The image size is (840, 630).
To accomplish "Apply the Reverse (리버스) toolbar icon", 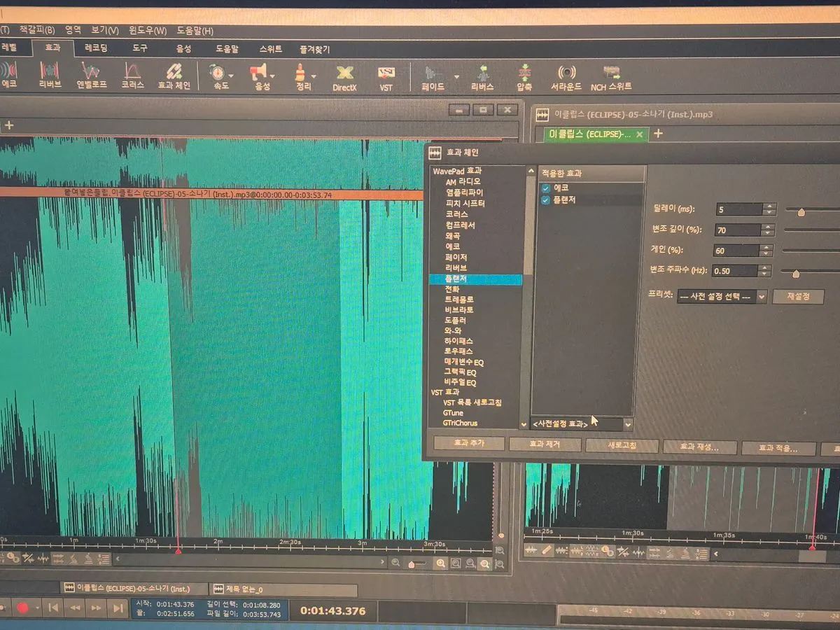I will tap(482, 77).
